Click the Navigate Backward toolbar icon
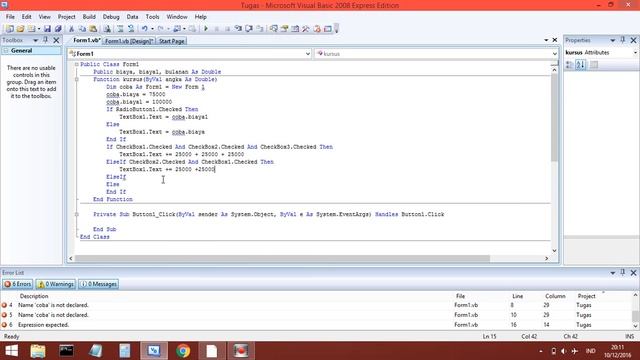This screenshot has width=640, height=360. click(177, 29)
